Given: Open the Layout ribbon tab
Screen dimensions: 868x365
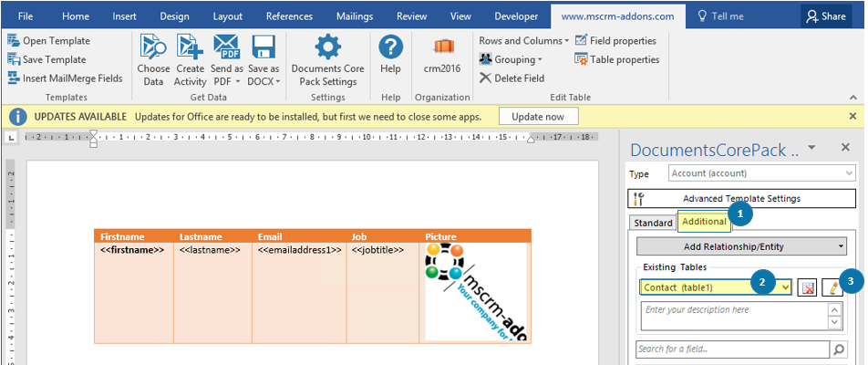Looking at the screenshot, I should [x=228, y=16].
